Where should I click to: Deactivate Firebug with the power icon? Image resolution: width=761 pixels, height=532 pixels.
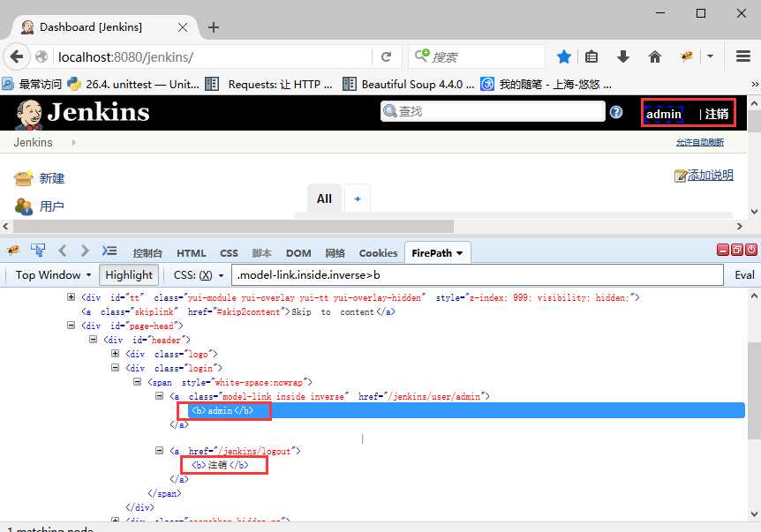[x=750, y=250]
